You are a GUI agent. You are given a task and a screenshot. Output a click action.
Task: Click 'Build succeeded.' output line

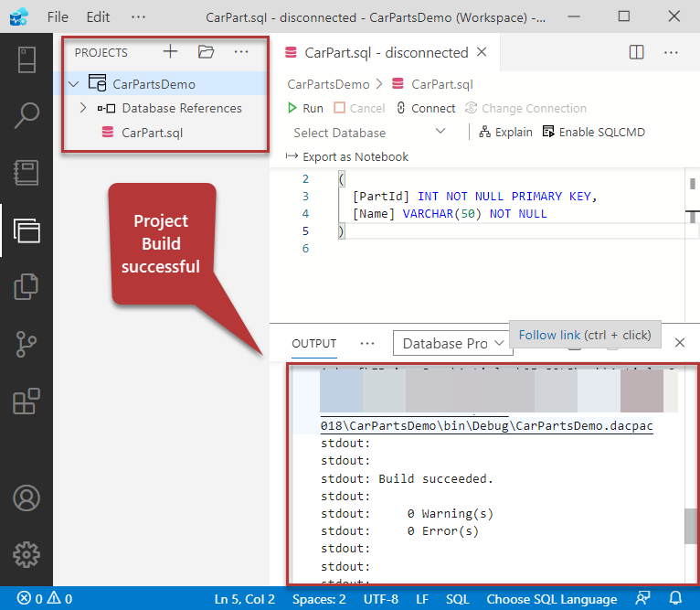point(407,478)
